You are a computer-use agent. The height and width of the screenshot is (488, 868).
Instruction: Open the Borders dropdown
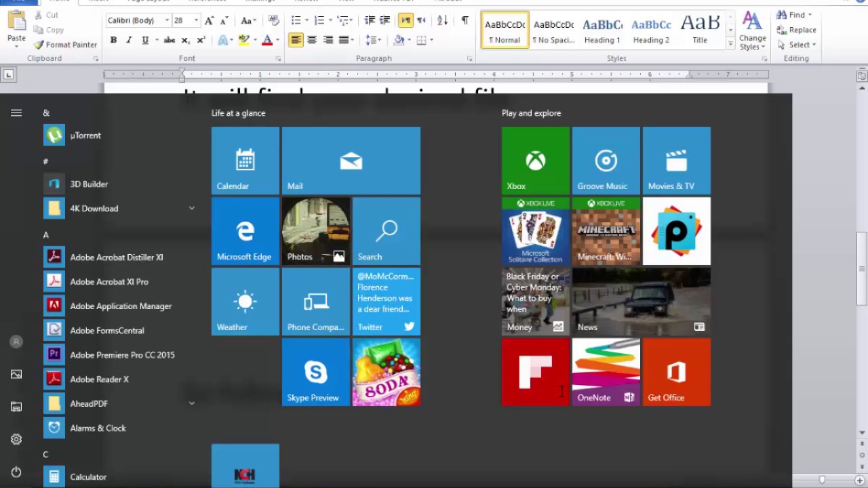[x=425, y=40]
